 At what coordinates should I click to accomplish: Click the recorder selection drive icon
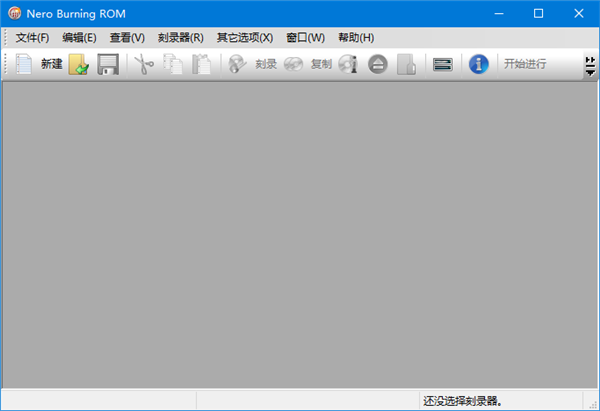[441, 64]
